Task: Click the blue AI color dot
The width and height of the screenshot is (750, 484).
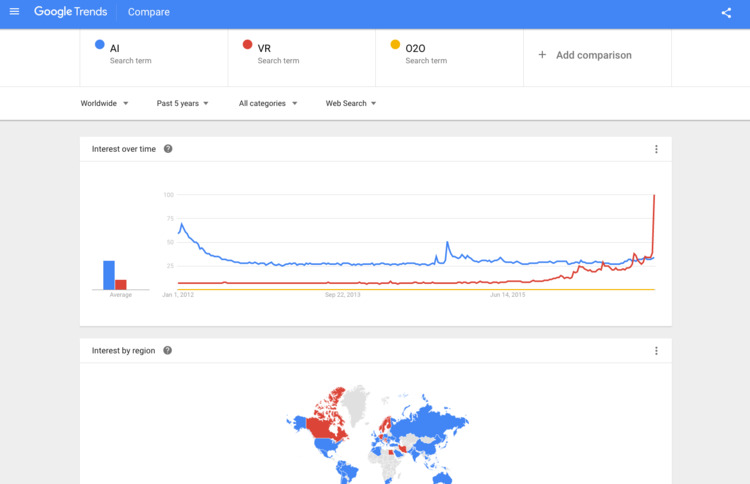Action: tap(99, 44)
